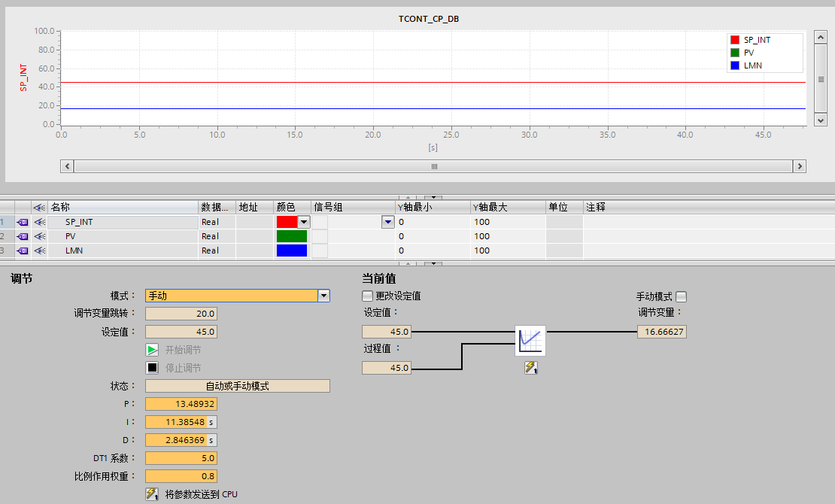Image resolution: width=835 pixels, height=504 pixels.
Task: Click the chart vertical scrollbar up arrow
Action: point(821,38)
